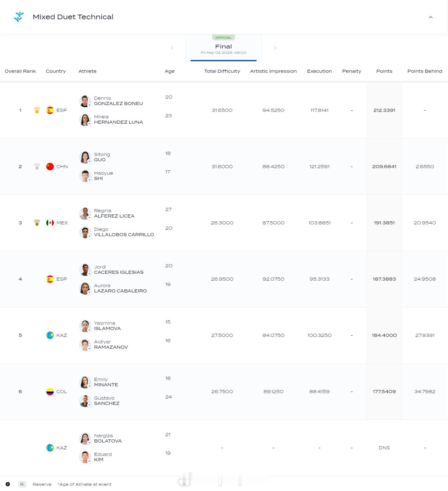Click the gold medal icon for ESP
This screenshot has width=448, height=491.
[37, 110]
